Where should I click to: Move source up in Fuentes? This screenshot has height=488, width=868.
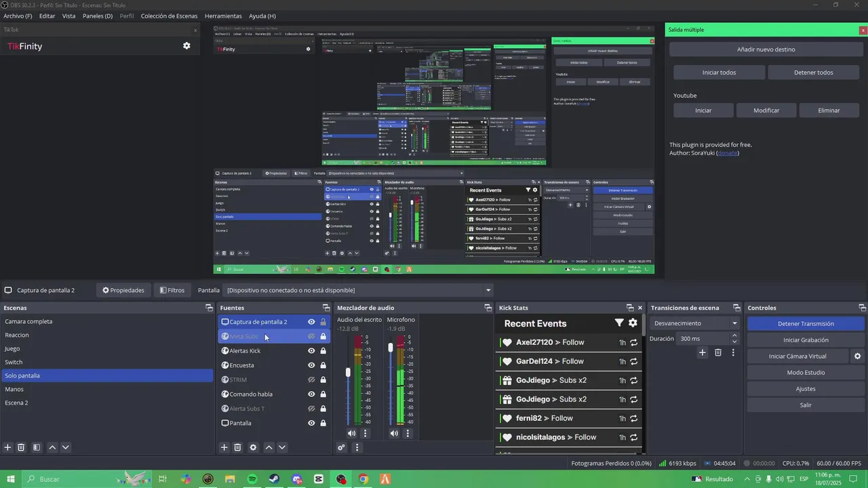coord(269,447)
